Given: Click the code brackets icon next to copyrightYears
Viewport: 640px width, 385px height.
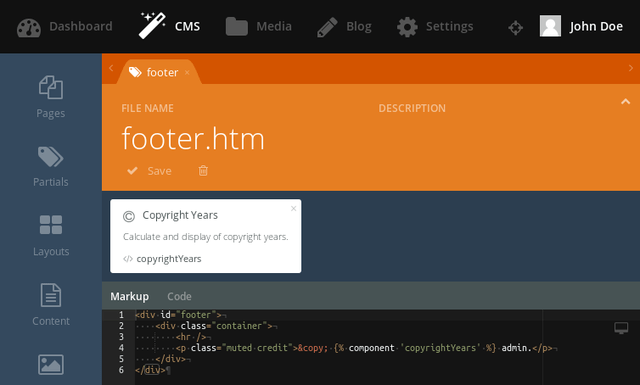Looking at the screenshot, I should click(x=128, y=259).
